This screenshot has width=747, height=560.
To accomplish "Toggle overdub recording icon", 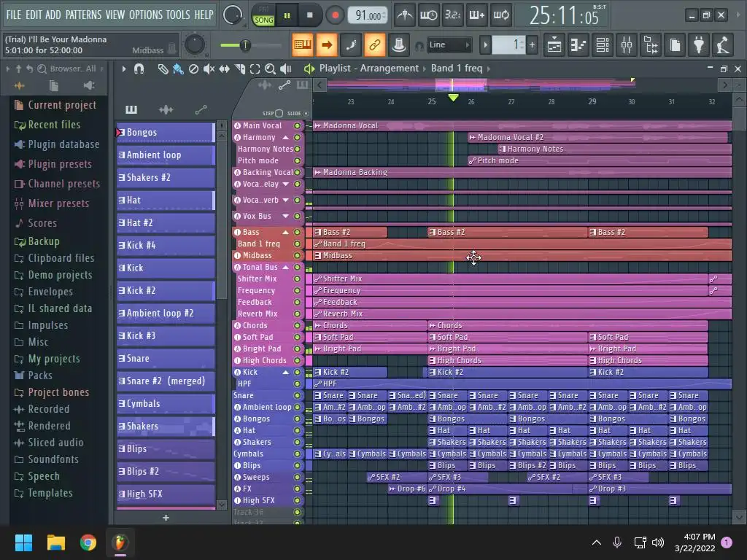I will pos(476,15).
